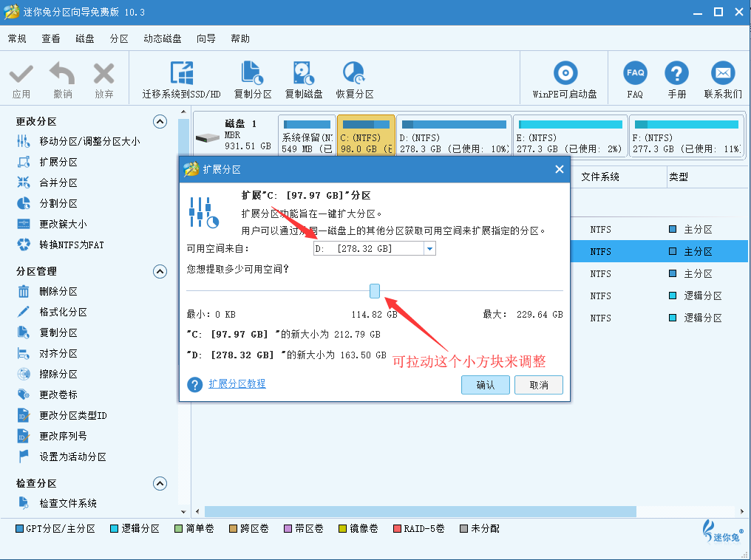Collapse the 分区管理 sidebar section
The image size is (751, 560).
tap(160, 271)
